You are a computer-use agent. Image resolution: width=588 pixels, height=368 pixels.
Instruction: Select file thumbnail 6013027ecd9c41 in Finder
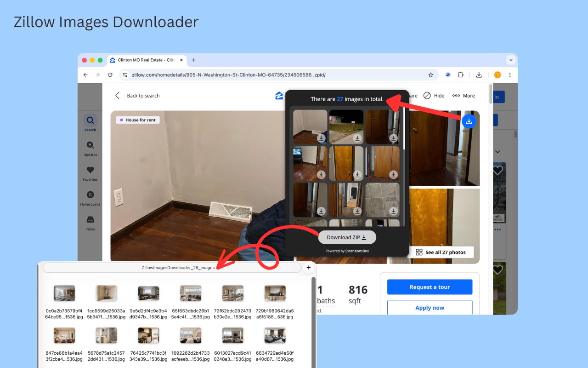click(233, 336)
